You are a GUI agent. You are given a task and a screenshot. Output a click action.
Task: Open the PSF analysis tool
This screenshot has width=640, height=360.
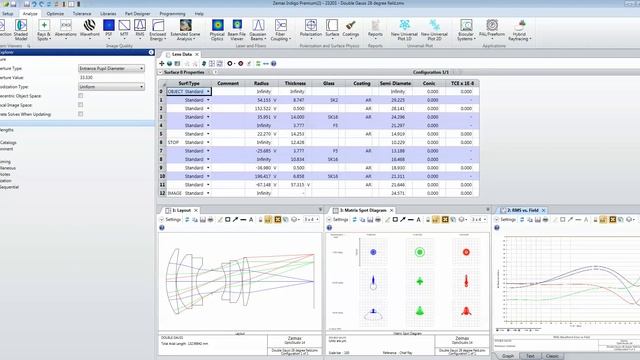[x=109, y=29]
